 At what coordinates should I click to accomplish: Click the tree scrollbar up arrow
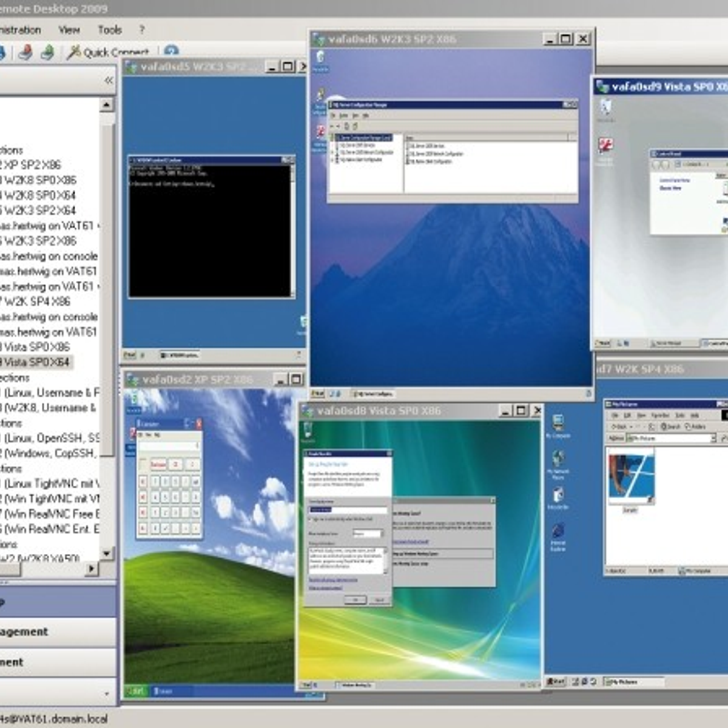(107, 104)
